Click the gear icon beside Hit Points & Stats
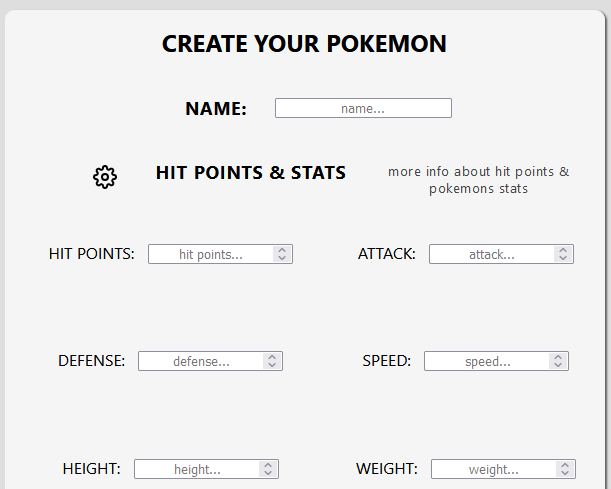 coord(105,177)
